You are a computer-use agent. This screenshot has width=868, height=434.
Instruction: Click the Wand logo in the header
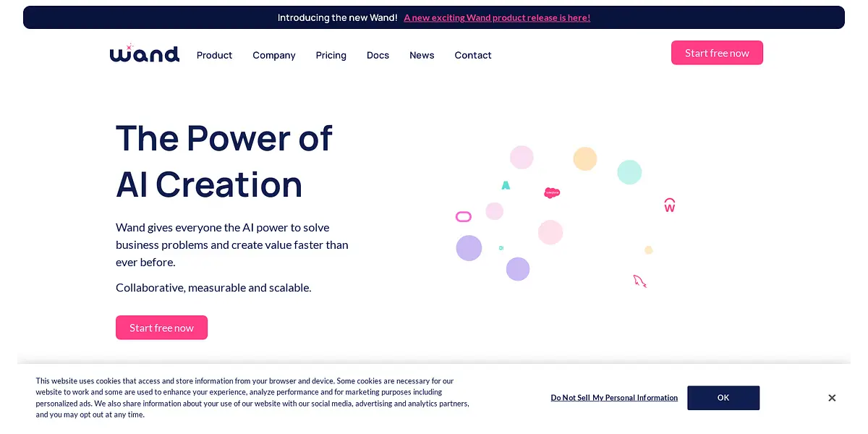tap(145, 54)
